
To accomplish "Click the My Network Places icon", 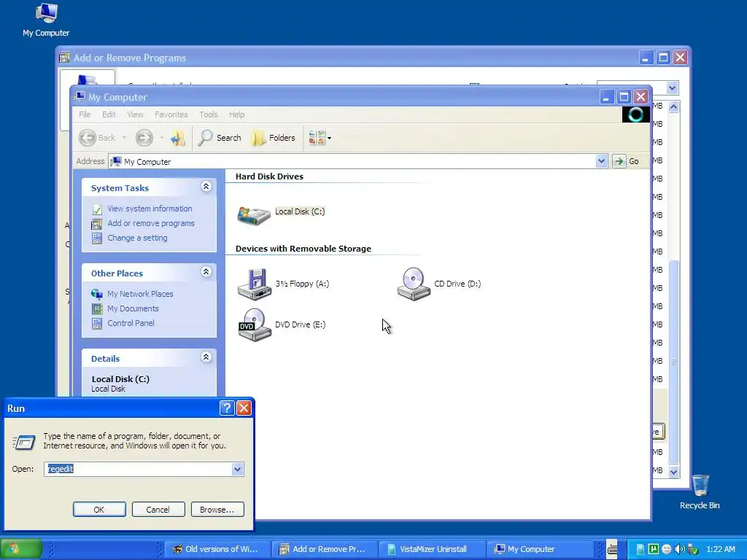I will 97,294.
